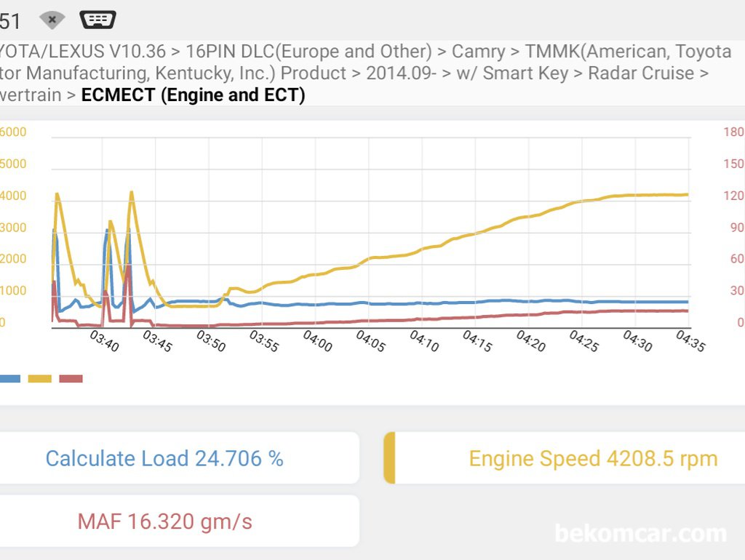Select the MAF 16.320 gm/s card
The image size is (745, 560).
tap(179, 521)
